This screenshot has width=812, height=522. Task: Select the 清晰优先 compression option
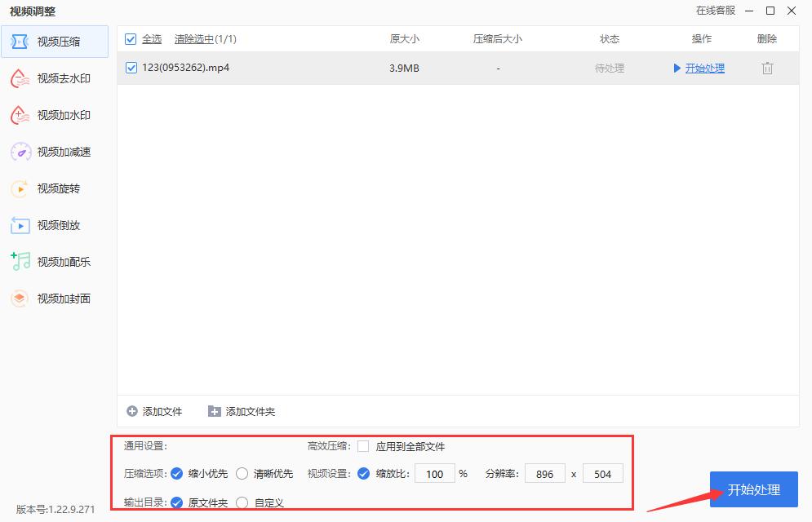pos(242,473)
